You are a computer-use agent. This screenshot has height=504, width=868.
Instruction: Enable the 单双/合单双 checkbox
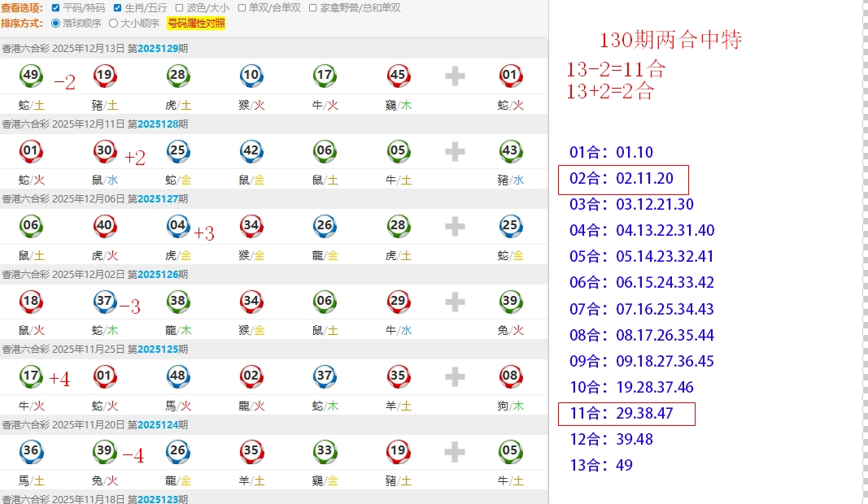(242, 7)
